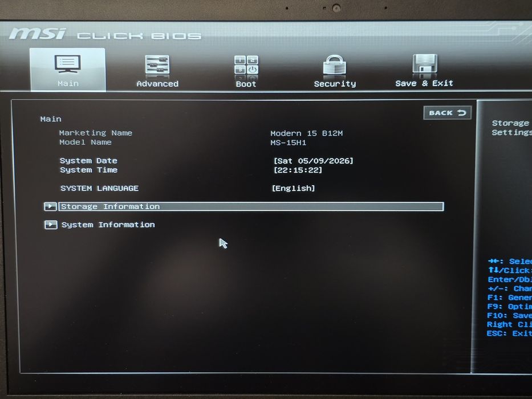Switch to the Save & Exit label

point(424,83)
